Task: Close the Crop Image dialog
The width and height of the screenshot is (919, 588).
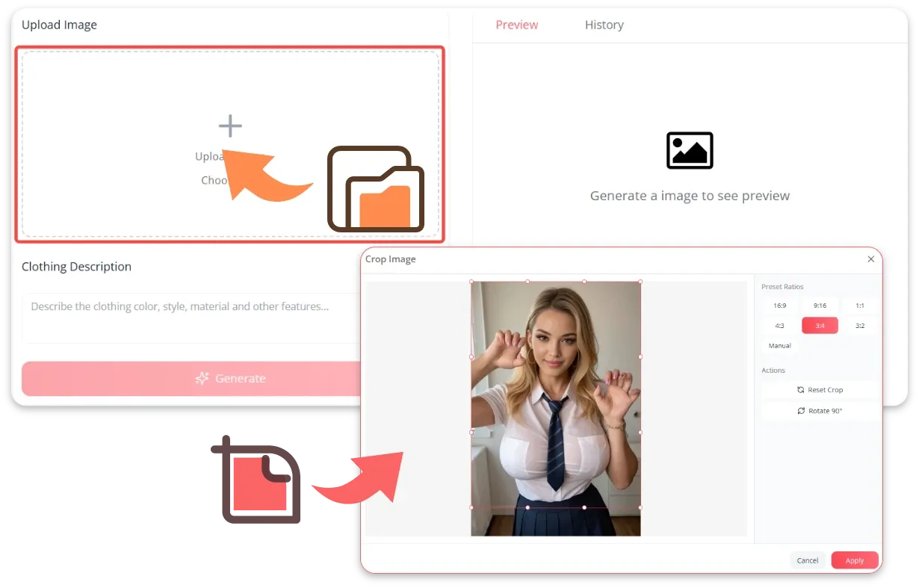Action: pos(870,259)
